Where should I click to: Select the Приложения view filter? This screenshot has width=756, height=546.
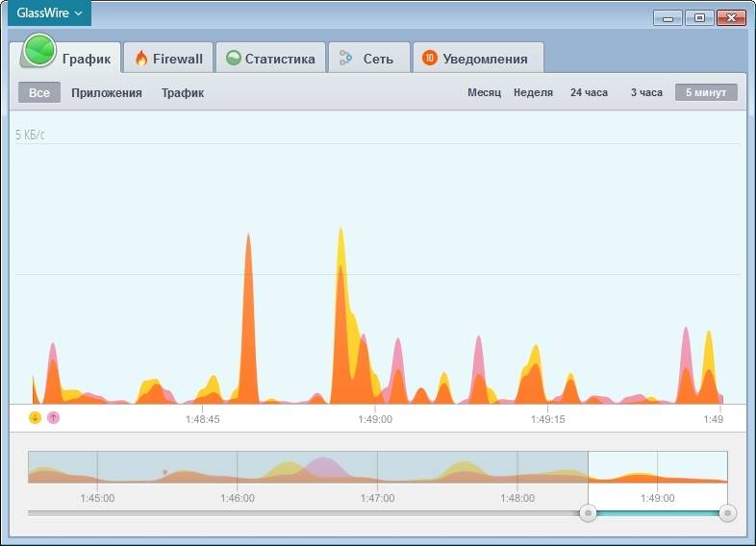(x=107, y=92)
